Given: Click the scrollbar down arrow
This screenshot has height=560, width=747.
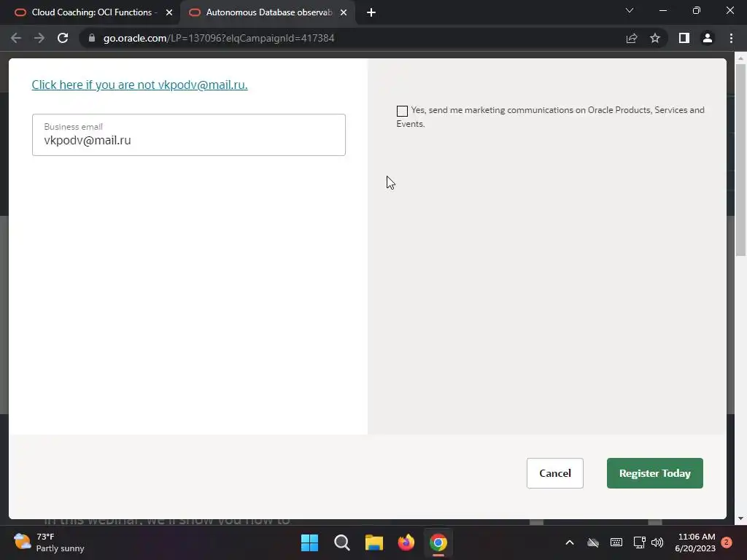Looking at the screenshot, I should (x=740, y=518).
